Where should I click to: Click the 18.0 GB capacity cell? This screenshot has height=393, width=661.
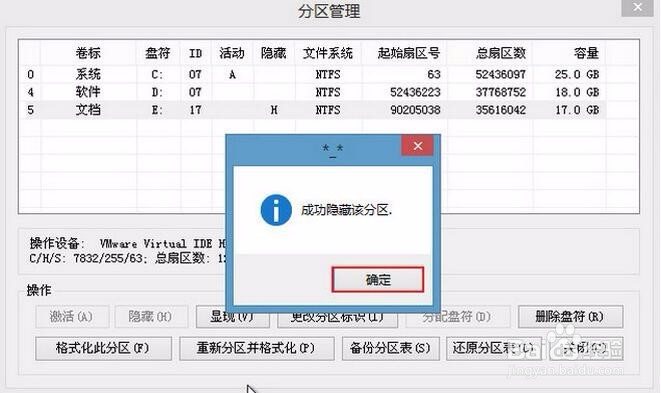click(x=577, y=92)
